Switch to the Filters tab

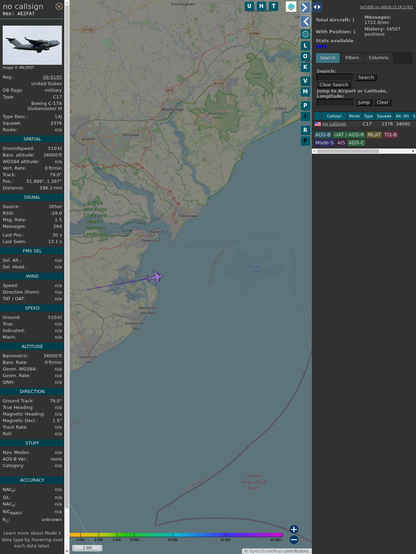[x=352, y=58]
